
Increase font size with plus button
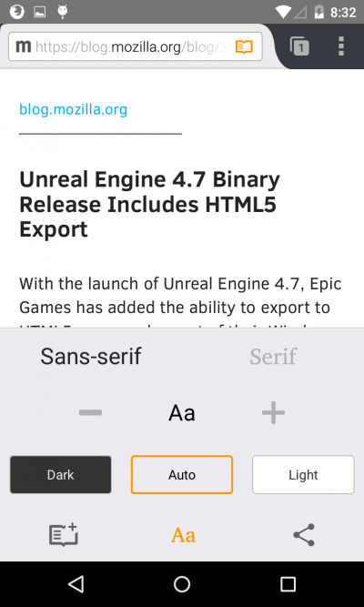[273, 412]
